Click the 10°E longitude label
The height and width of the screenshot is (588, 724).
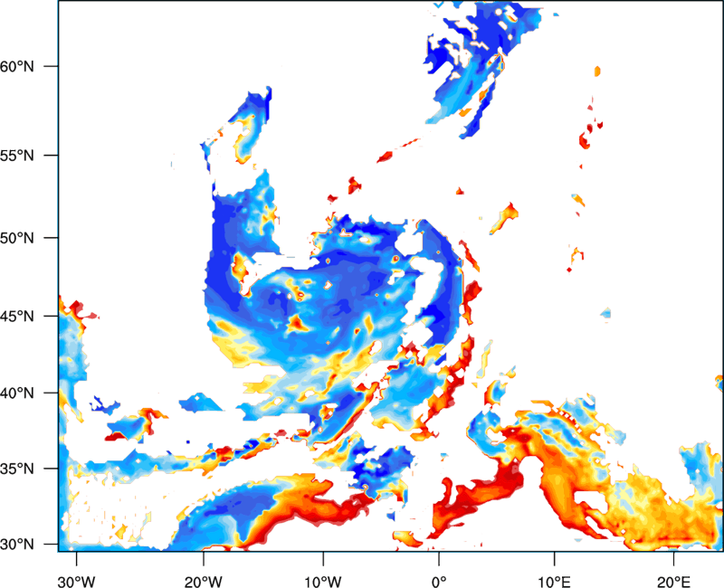(x=554, y=582)
